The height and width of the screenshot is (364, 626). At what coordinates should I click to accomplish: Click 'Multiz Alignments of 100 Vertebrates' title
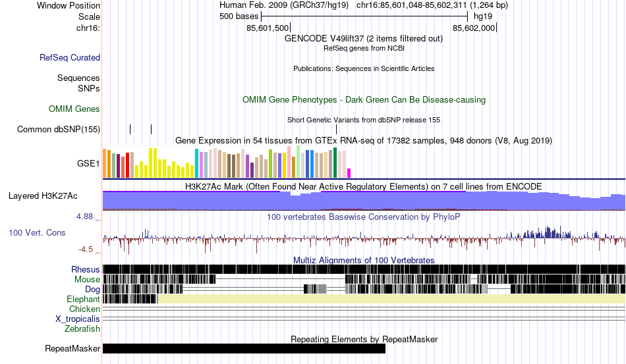(x=364, y=261)
